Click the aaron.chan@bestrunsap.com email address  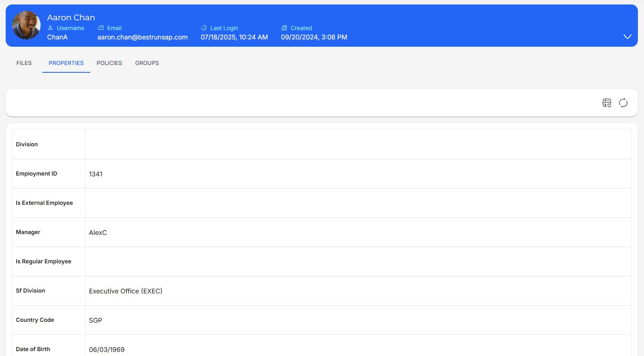coord(143,37)
